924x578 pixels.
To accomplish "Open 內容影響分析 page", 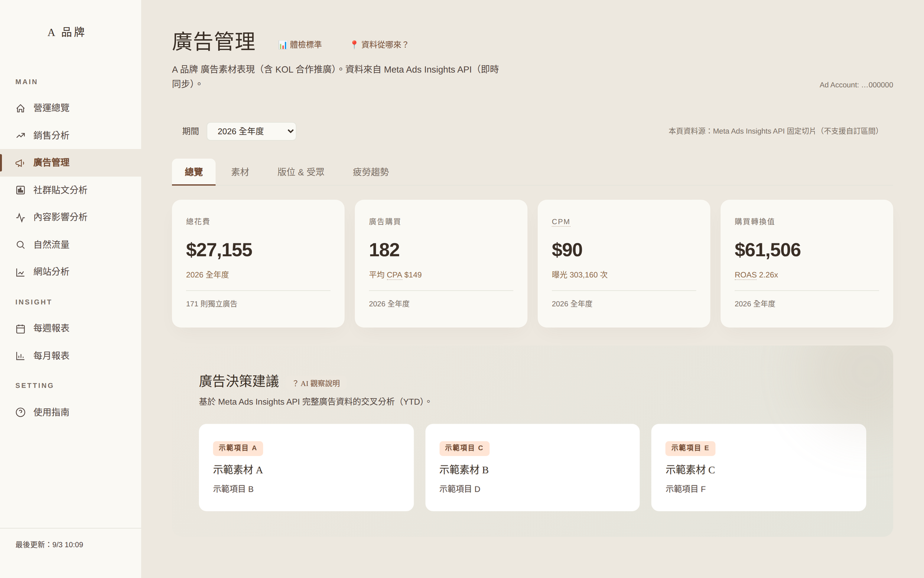I will pyautogui.click(x=70, y=217).
